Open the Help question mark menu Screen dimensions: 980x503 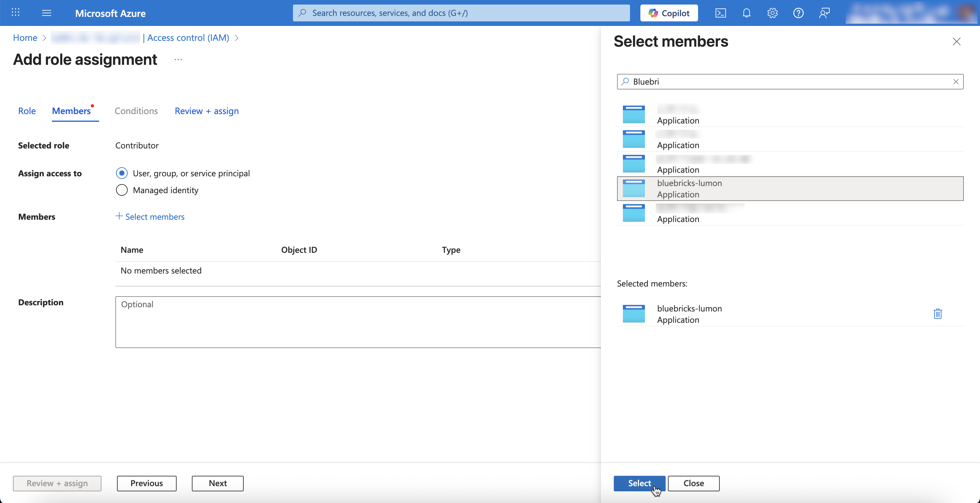click(x=798, y=13)
